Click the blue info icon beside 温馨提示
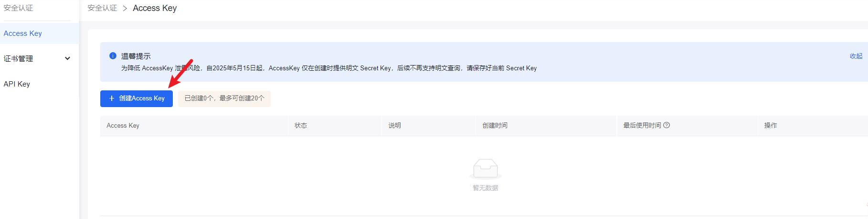This screenshot has height=219, width=868. (x=113, y=56)
